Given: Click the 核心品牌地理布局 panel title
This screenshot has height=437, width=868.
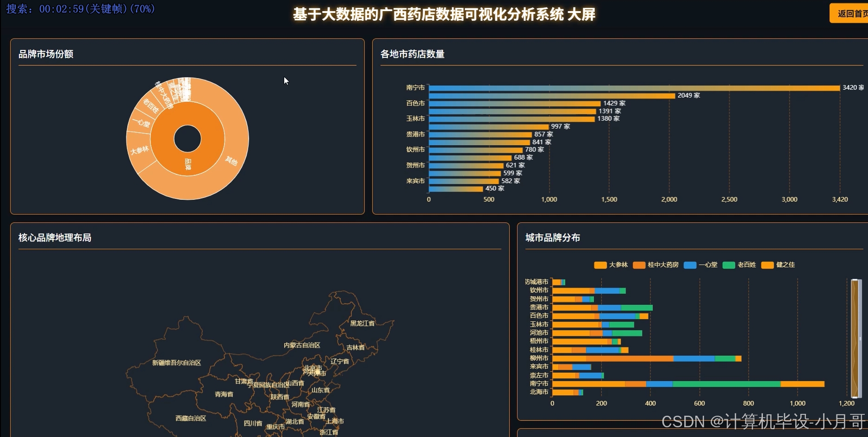Looking at the screenshot, I should (x=55, y=238).
